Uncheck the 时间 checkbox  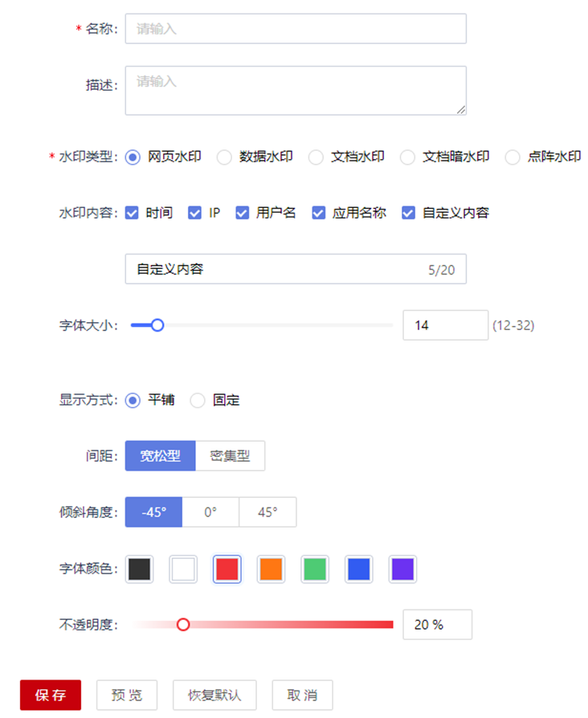coord(132,213)
